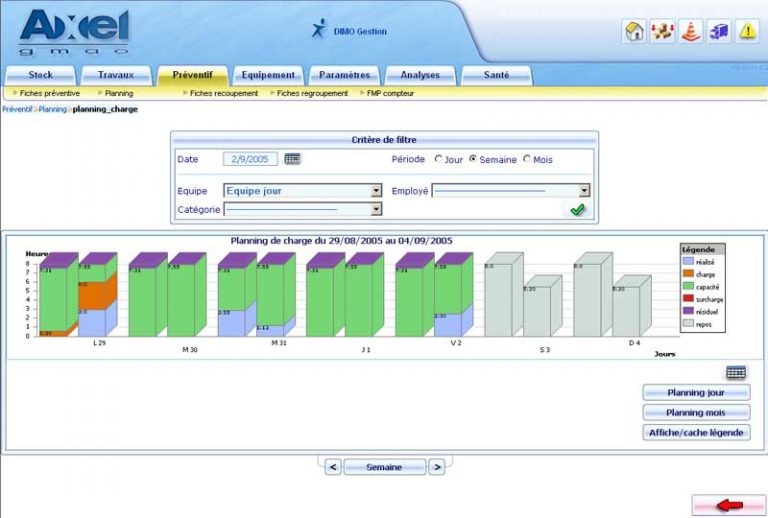Open the Analyses tab

pos(419,75)
